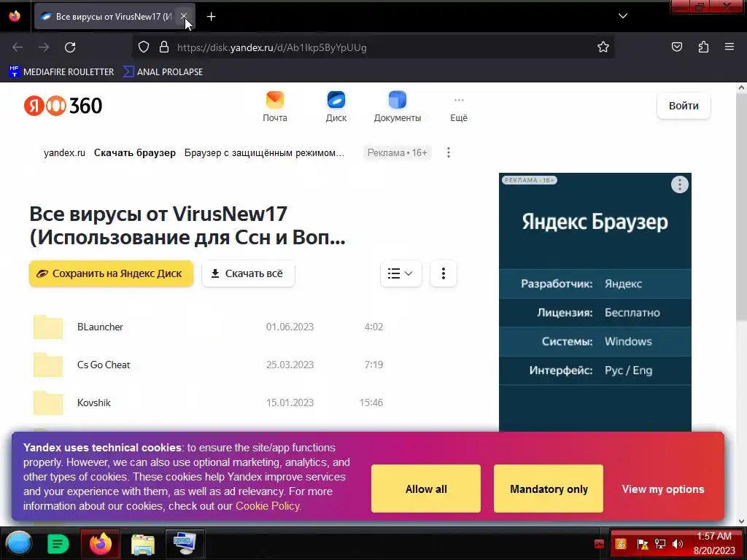747x560 pixels.
Task: Click the Войти login button
Action: [684, 106]
